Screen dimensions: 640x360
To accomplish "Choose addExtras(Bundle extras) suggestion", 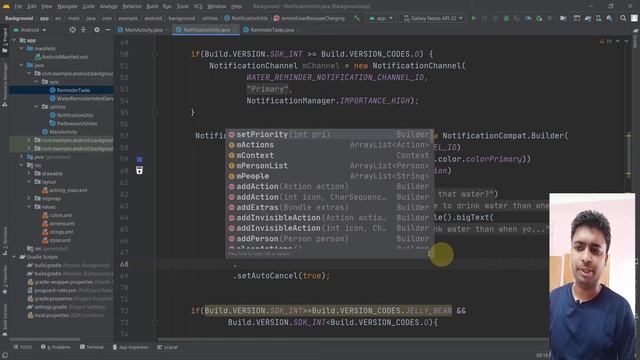I will tap(329, 207).
